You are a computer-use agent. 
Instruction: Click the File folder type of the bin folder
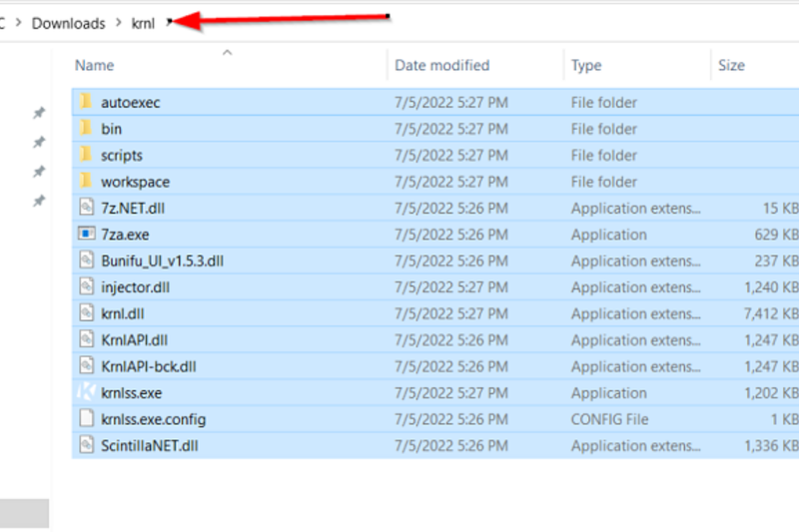pos(604,129)
